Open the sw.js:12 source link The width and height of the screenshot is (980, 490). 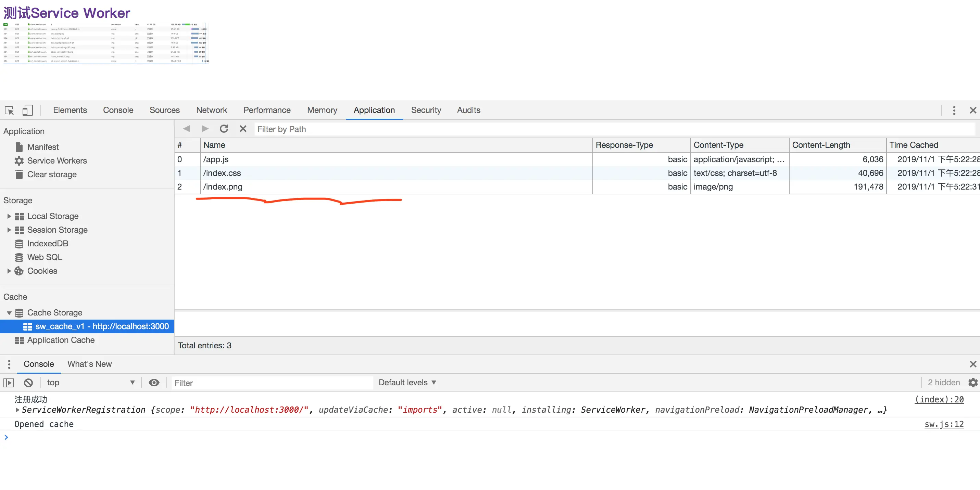point(944,424)
